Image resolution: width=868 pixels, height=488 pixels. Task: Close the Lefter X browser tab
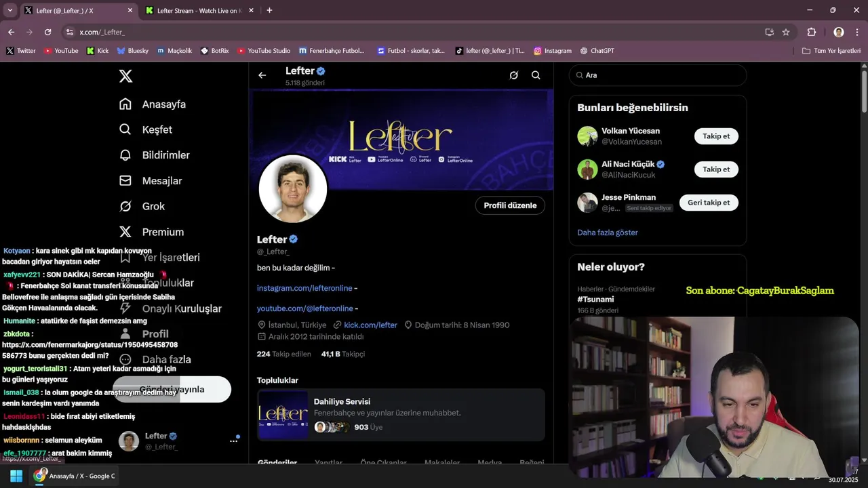coord(130,11)
